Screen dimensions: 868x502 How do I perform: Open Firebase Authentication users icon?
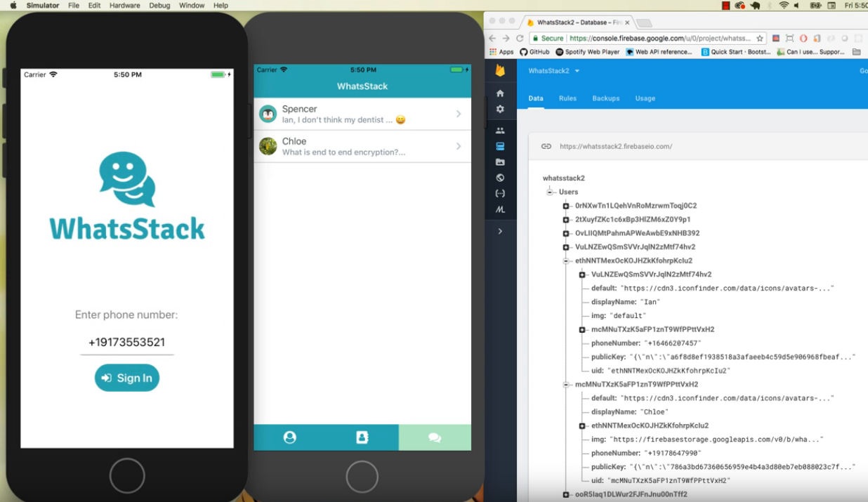pyautogui.click(x=500, y=131)
